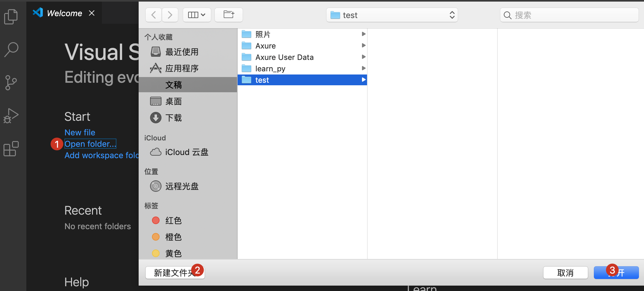This screenshot has height=291, width=644.
Task: Select 桌面 in sidebar
Action: pyautogui.click(x=188, y=101)
